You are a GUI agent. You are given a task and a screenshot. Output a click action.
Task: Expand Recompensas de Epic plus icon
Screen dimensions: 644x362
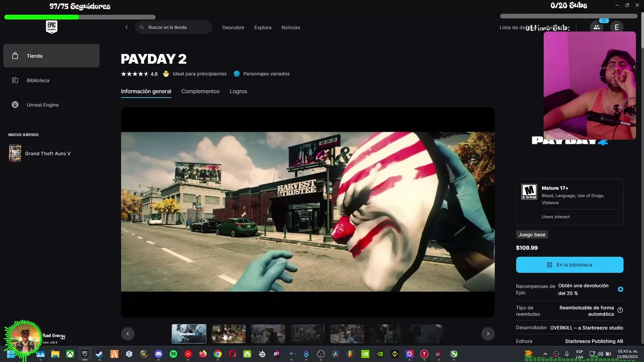point(620,289)
